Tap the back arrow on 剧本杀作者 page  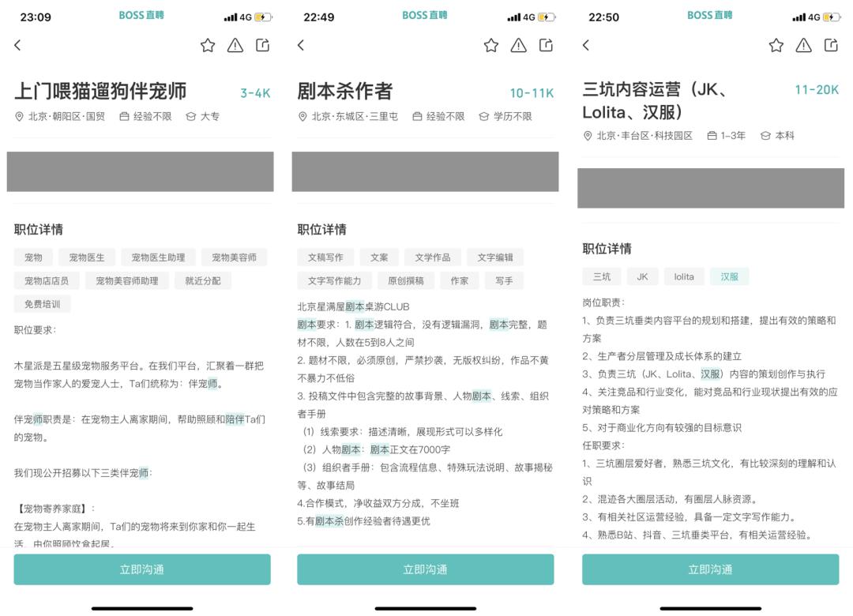coord(302,46)
